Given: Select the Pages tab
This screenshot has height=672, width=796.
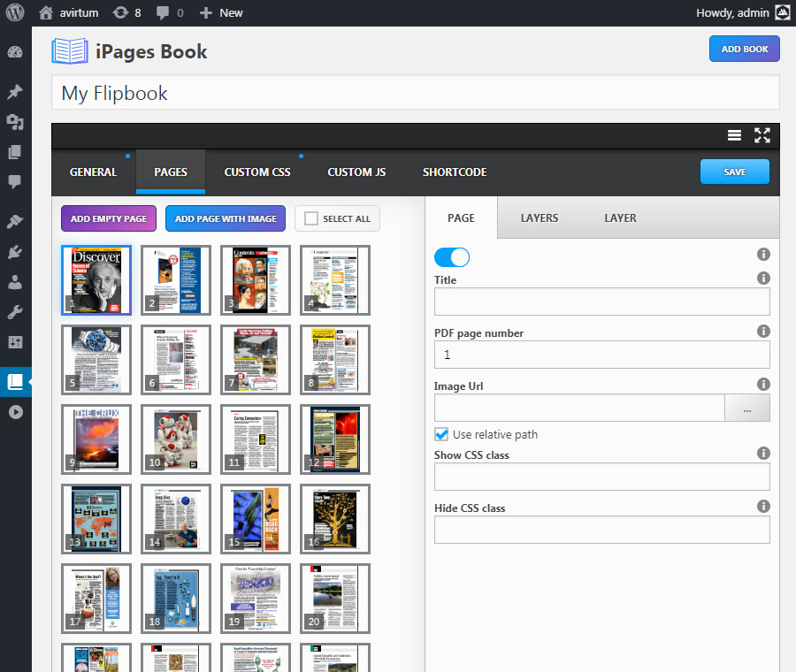Looking at the screenshot, I should click(x=171, y=172).
